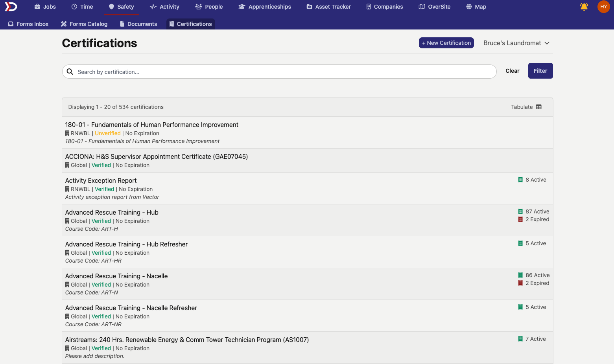Open the Activity Exception Report certification

[101, 180]
